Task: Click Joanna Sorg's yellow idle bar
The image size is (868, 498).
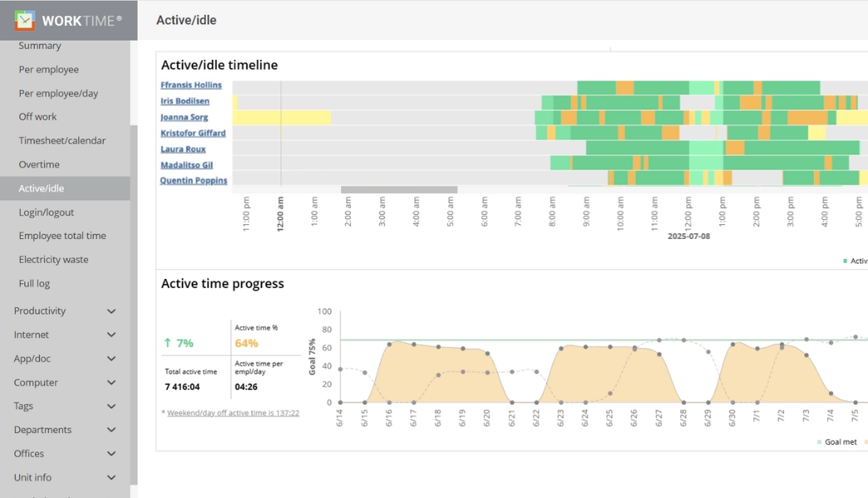Action: pyautogui.click(x=282, y=118)
